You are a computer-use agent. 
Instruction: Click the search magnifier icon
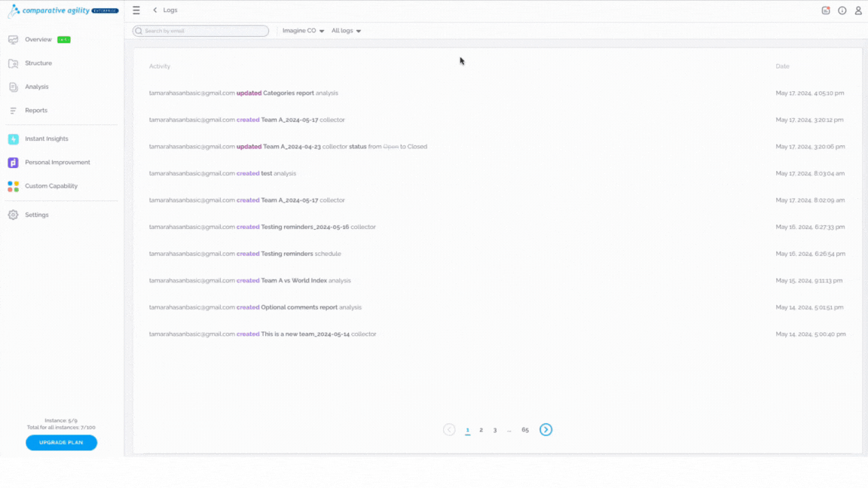[139, 31]
